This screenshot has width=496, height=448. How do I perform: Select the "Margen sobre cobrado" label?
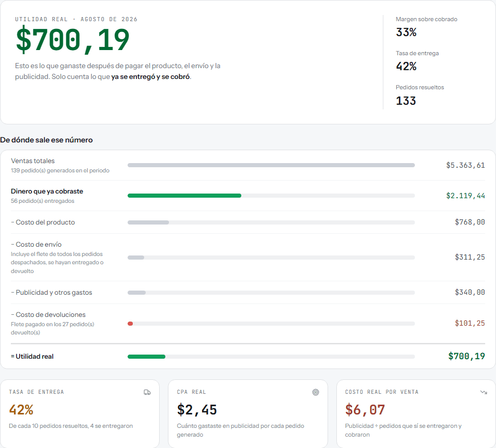point(426,19)
